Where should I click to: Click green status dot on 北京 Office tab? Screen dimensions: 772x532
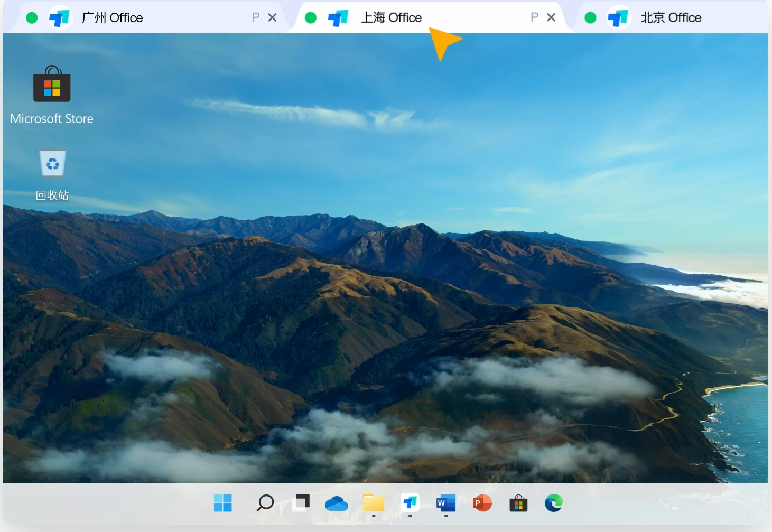tap(591, 18)
